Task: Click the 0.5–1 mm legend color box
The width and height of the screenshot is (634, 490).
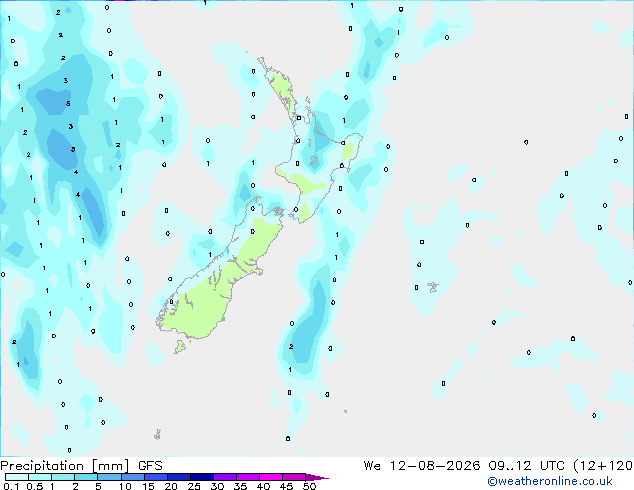Action: pos(40,477)
